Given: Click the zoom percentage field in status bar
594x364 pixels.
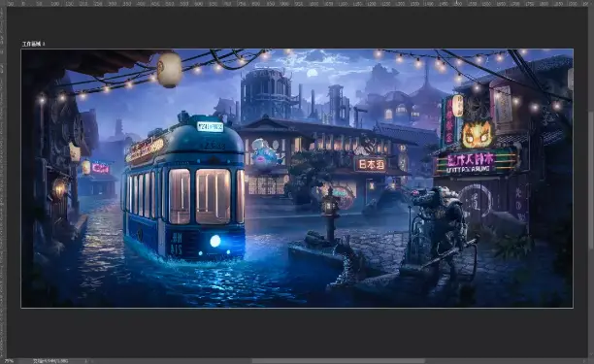Looking at the screenshot, I should 9,361.
